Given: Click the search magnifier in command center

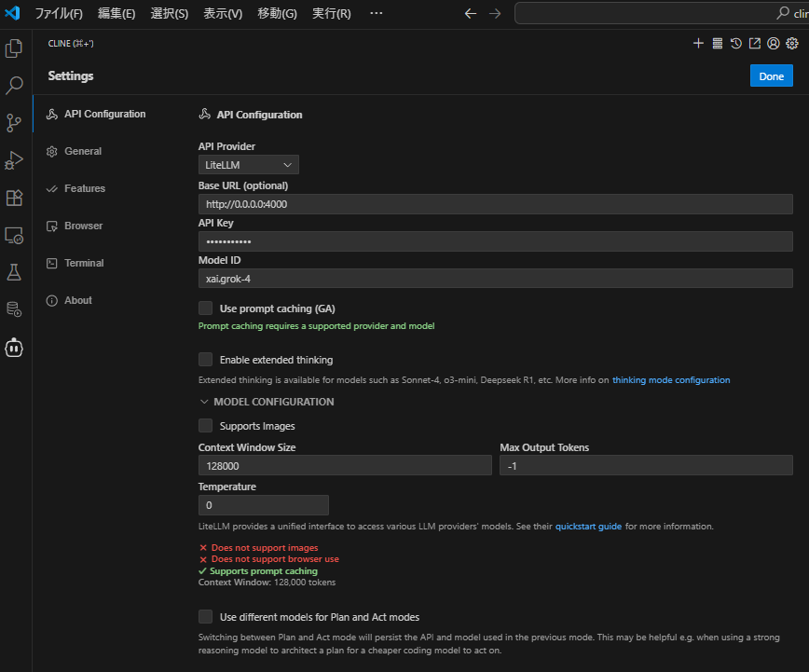Looking at the screenshot, I should tap(783, 13).
